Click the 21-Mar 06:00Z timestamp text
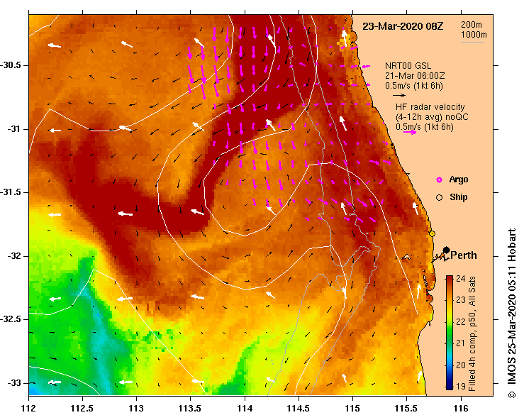 pos(415,76)
